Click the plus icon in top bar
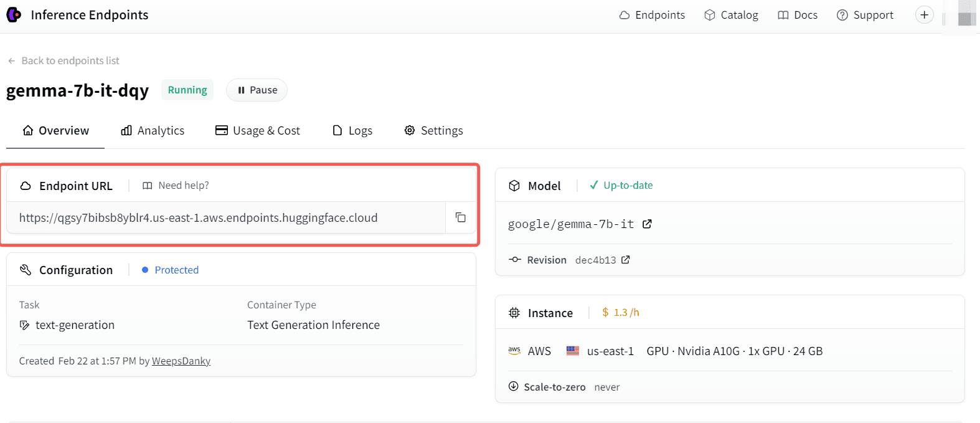The image size is (980, 423). point(924,15)
